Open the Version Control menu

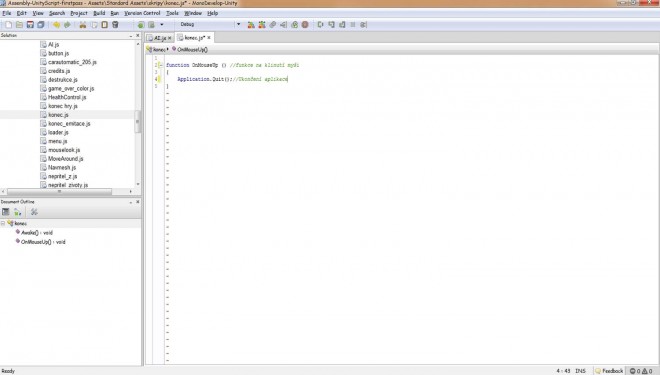point(142,13)
